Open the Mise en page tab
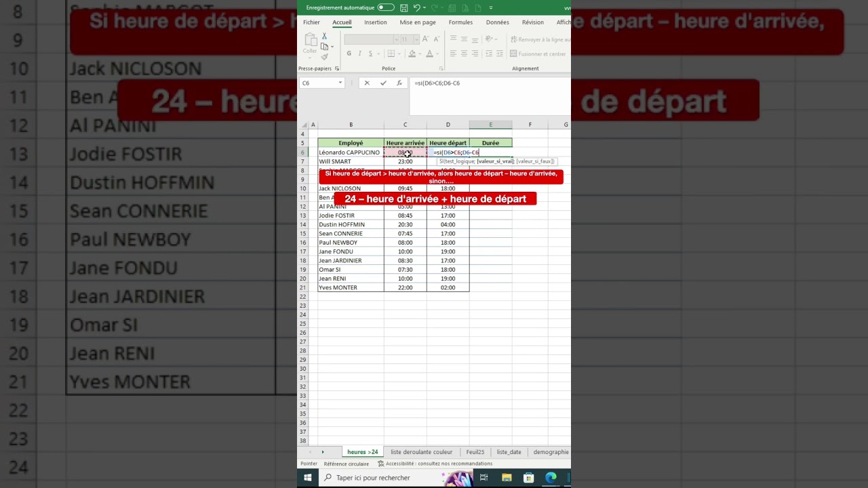The image size is (868, 488). 418,22
